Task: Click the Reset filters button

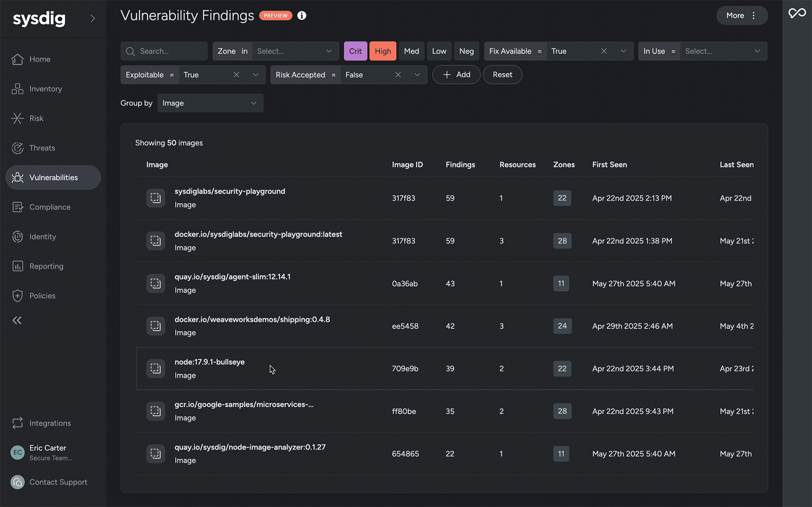Action: coord(503,75)
